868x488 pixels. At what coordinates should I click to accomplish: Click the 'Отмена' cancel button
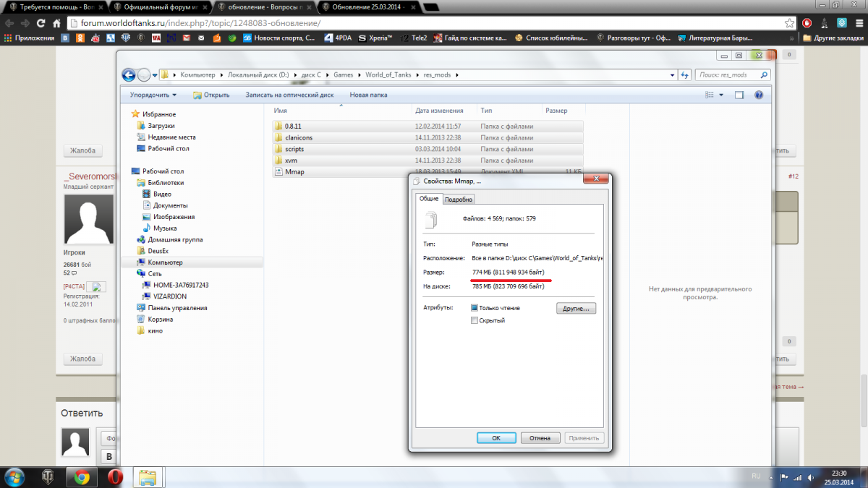click(x=540, y=437)
